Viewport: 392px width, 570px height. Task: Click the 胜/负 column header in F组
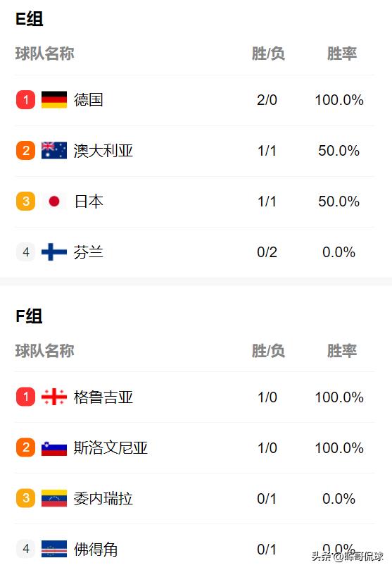point(268,351)
